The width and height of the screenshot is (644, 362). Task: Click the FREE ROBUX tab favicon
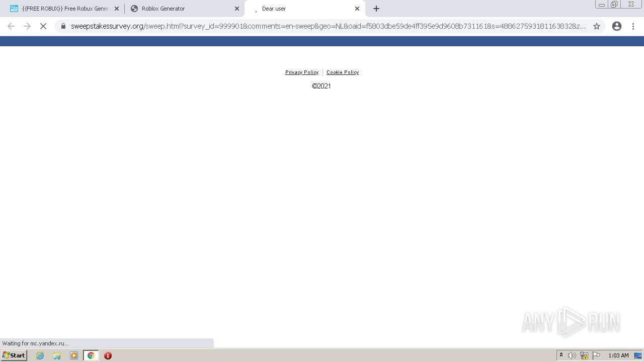[14, 9]
